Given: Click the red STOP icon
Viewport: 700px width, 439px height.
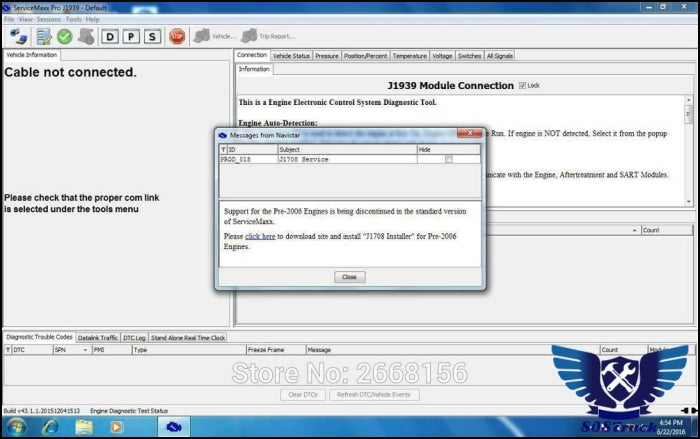Looking at the screenshot, I should (177, 36).
